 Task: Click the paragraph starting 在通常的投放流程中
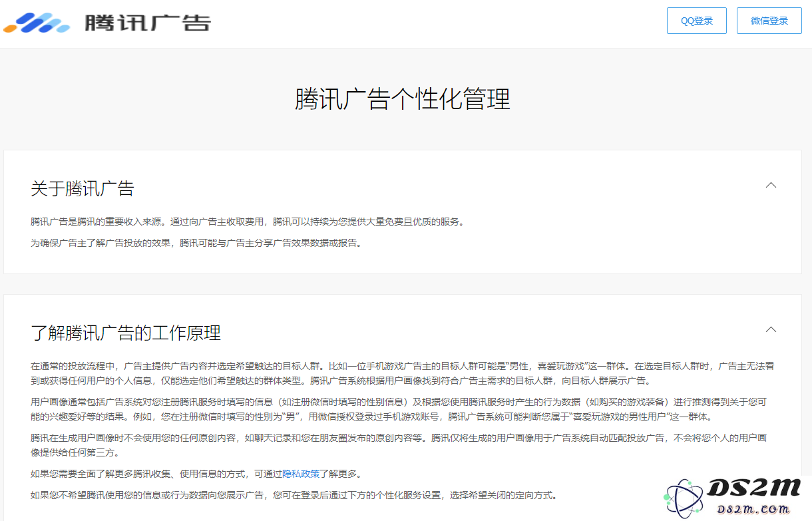(402, 373)
